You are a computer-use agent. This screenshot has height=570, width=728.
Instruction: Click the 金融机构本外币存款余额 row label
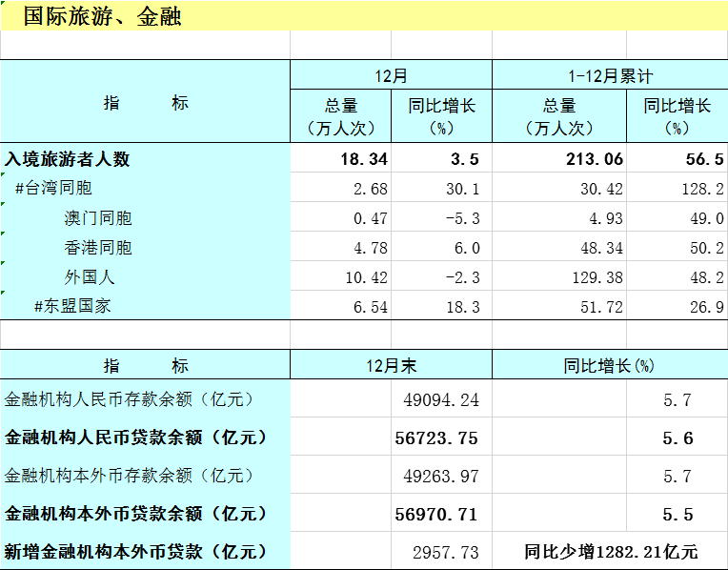pyautogui.click(x=129, y=475)
